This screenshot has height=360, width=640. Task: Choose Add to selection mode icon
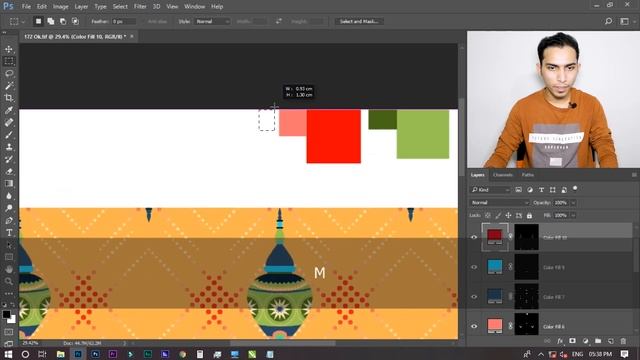51,21
